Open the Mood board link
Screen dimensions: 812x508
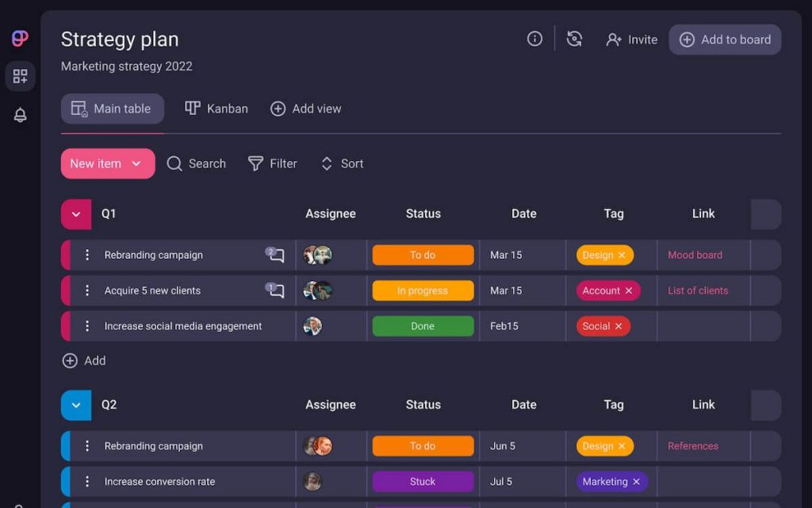695,255
